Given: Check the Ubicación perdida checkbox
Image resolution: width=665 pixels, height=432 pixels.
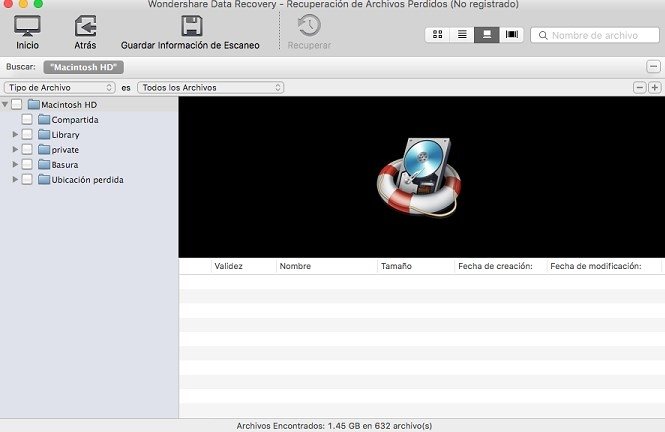Looking at the screenshot, I should tap(27, 179).
